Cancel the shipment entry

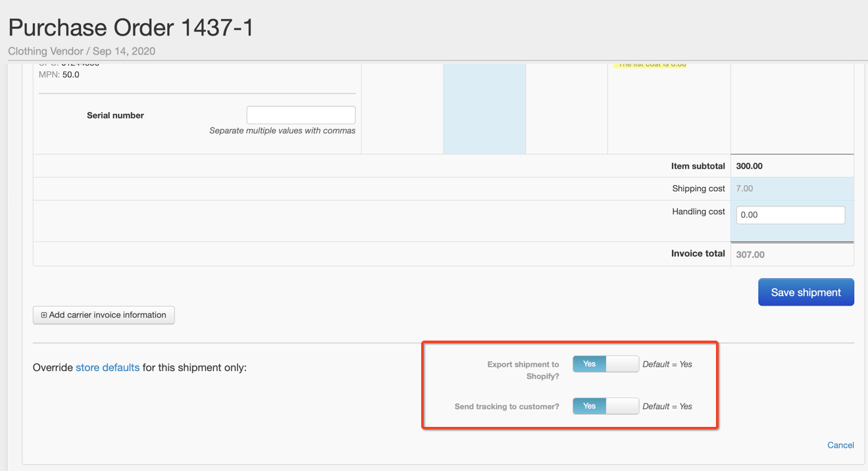[840, 445]
